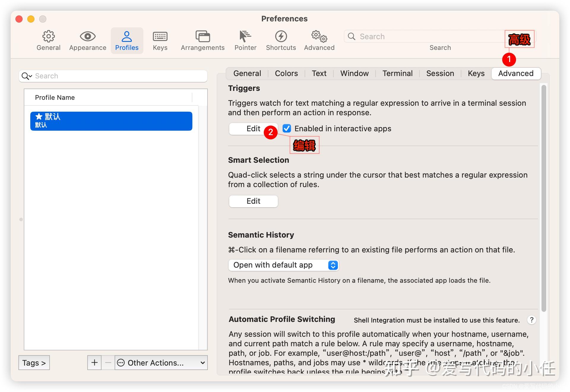Open Advanced preferences gears icon
Image resolution: width=570 pixels, height=392 pixels.
319,37
